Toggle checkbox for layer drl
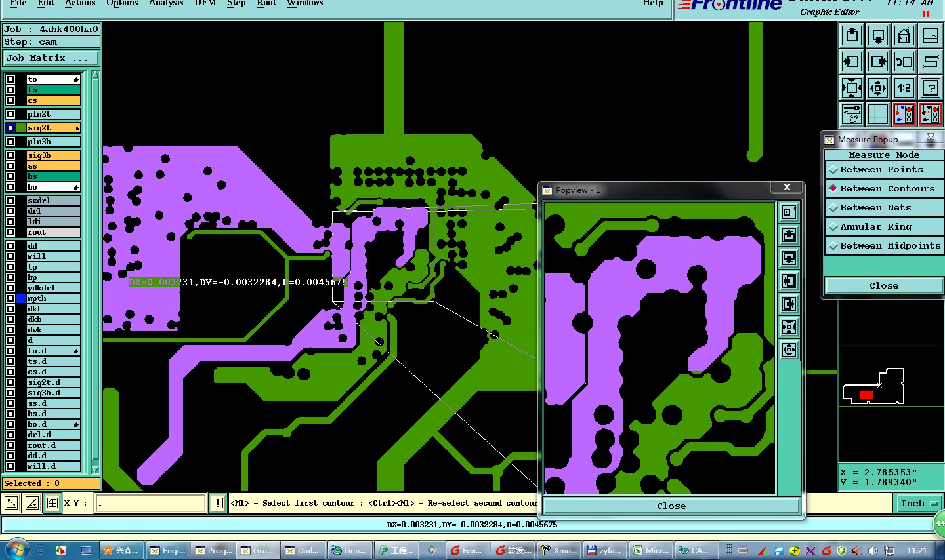Image resolution: width=945 pixels, height=560 pixels. tap(10, 211)
